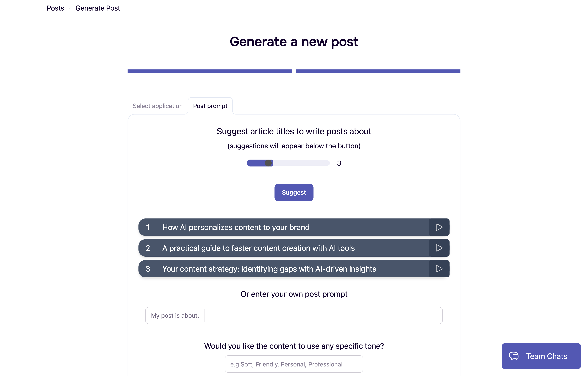Click the faster content creation suggestion row
Image resolution: width=588 pixels, height=376 pixels.
click(269, 248)
